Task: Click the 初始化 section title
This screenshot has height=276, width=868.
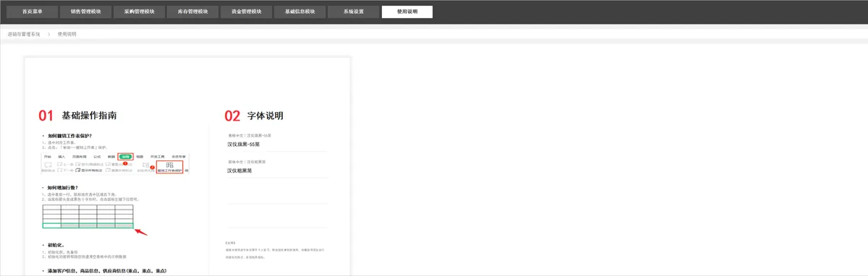Action: tap(56, 245)
